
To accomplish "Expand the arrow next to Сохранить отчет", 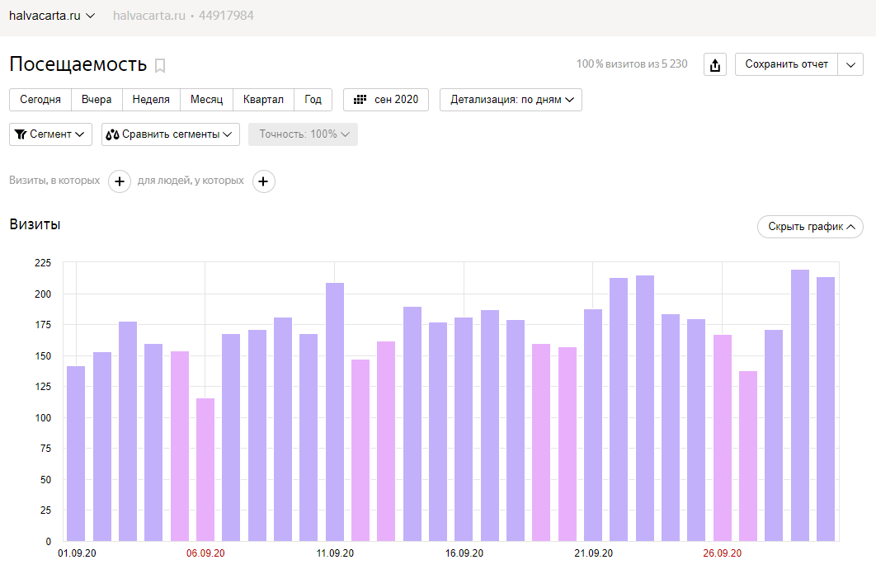I will 850,64.
